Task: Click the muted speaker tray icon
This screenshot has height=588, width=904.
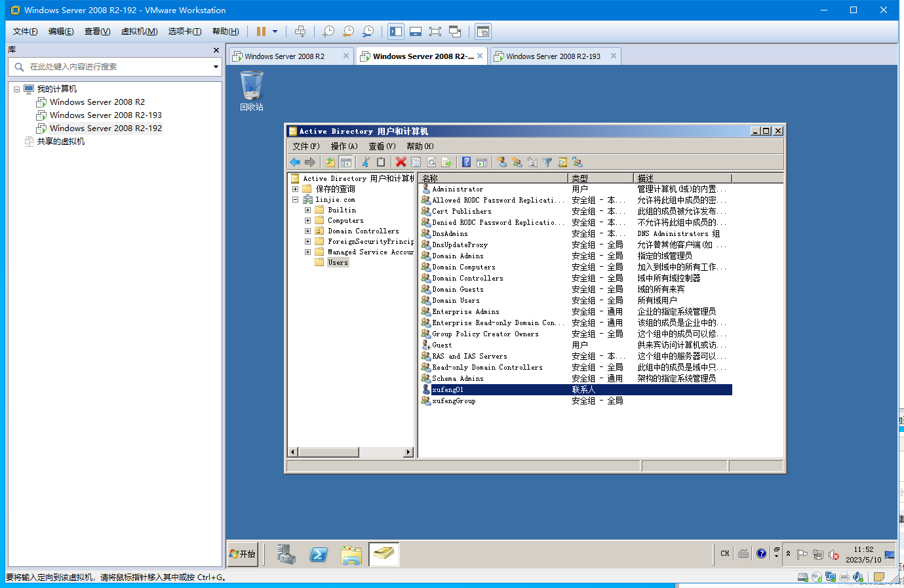Action: pos(834,555)
